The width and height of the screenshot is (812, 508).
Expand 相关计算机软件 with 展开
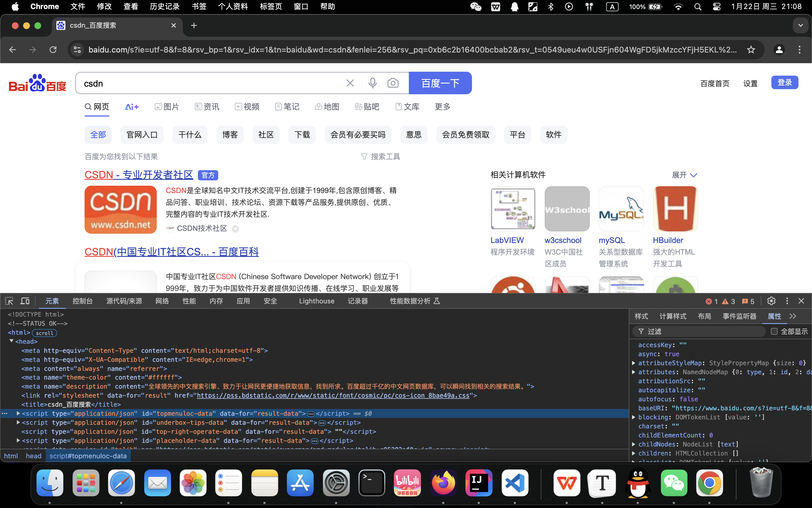[685, 175]
